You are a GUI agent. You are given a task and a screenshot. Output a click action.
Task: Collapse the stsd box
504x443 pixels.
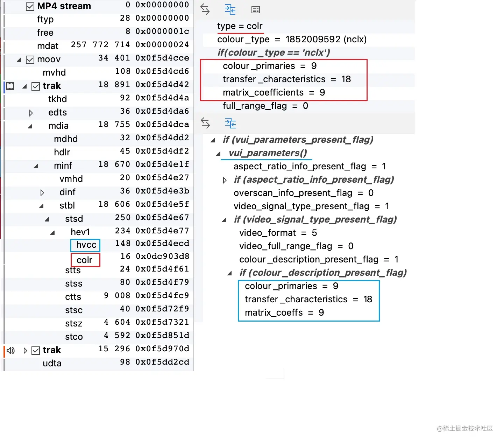coord(47,219)
